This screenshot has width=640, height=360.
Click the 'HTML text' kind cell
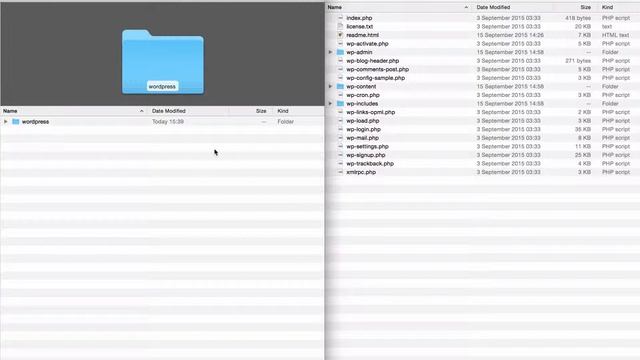point(616,35)
